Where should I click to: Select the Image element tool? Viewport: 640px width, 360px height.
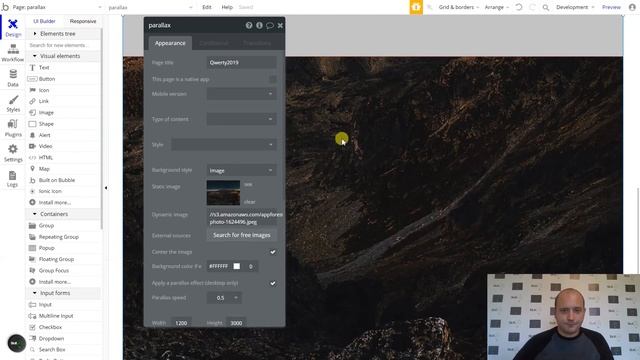pos(46,113)
